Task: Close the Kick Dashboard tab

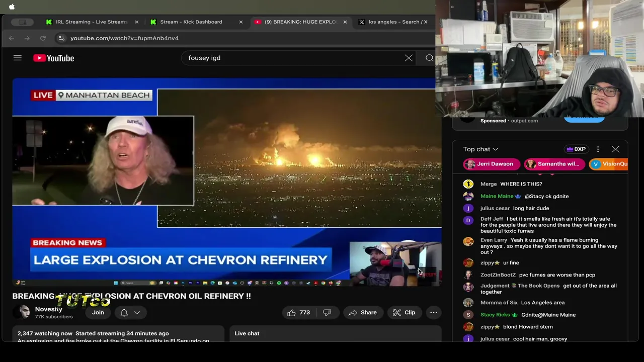Action: tap(240, 22)
